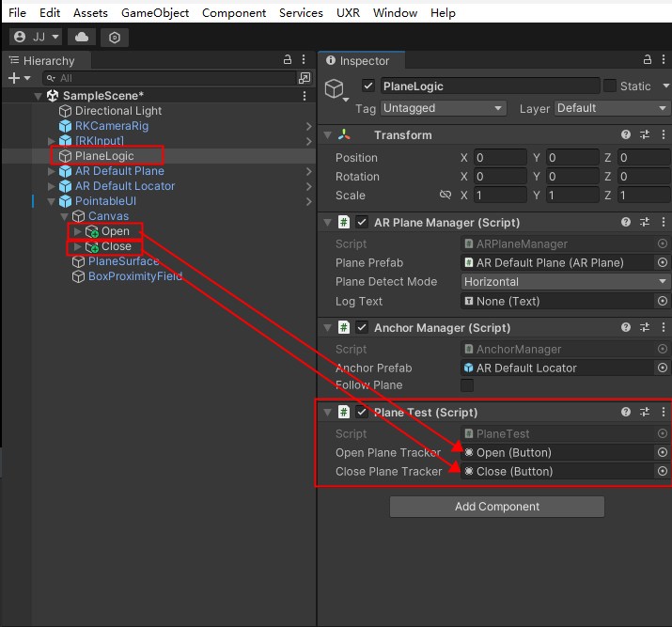Select PlaneSurface in Hierarchy
672x627 pixels.
pyautogui.click(x=116, y=261)
